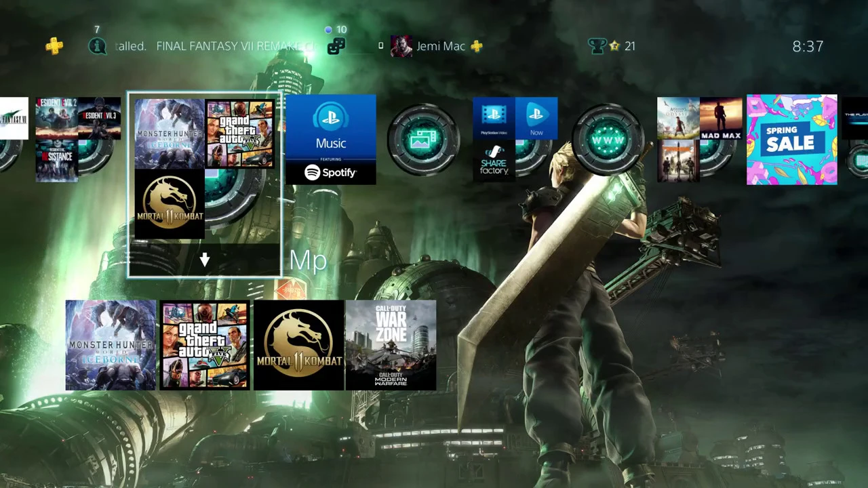
Task: Open the Resident Evil games folder
Action: (78, 140)
